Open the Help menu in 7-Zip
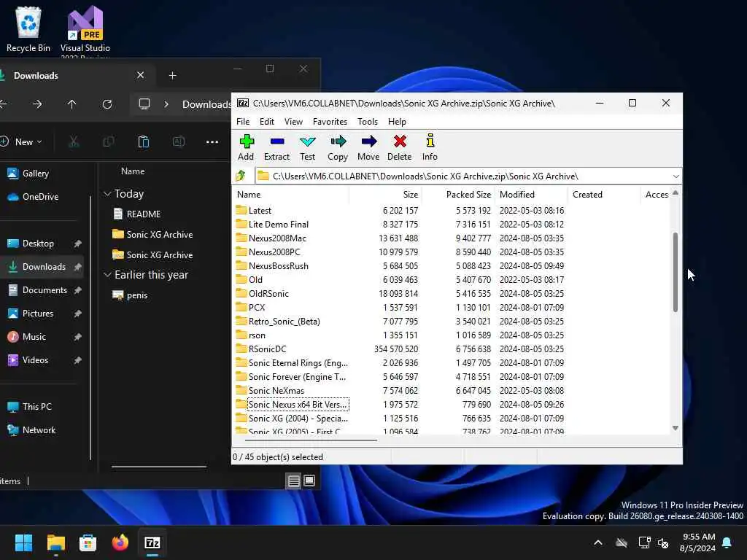The width and height of the screenshot is (747, 560). click(x=397, y=122)
